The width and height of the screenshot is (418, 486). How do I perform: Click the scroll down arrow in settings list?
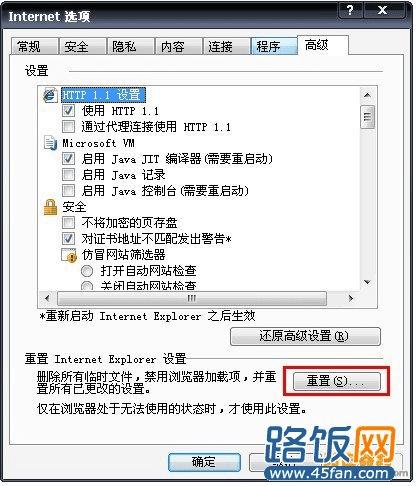point(367,282)
